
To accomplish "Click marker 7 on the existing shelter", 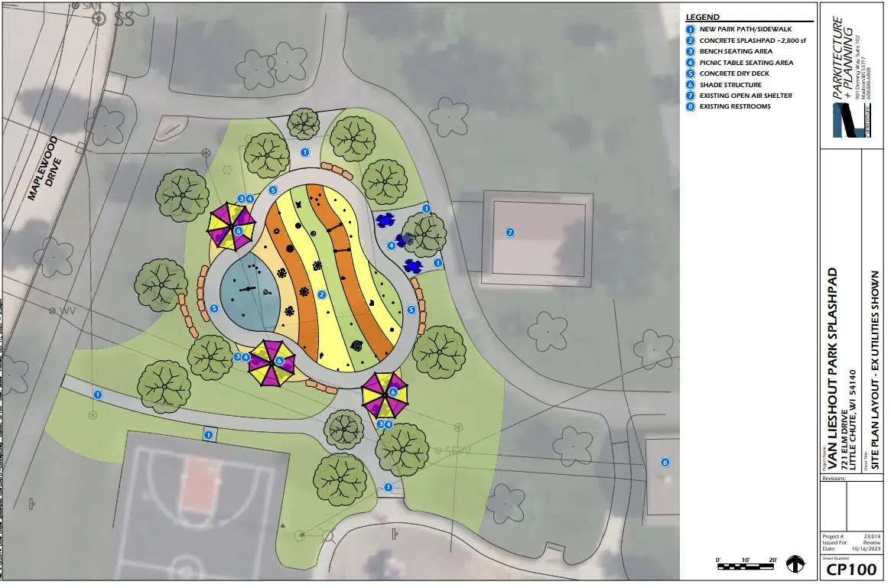I will click(x=511, y=232).
